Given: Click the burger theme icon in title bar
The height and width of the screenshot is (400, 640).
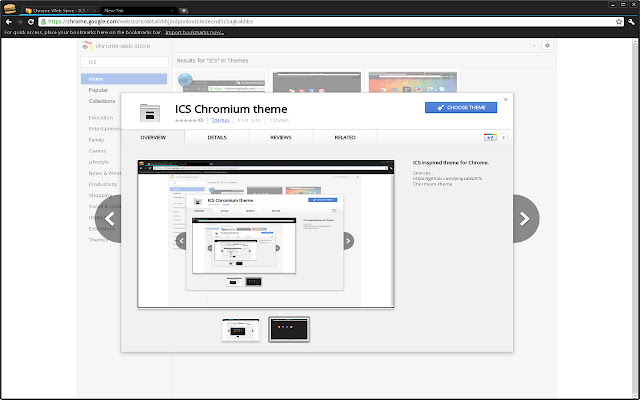Looking at the screenshot, I should tap(10, 8).
